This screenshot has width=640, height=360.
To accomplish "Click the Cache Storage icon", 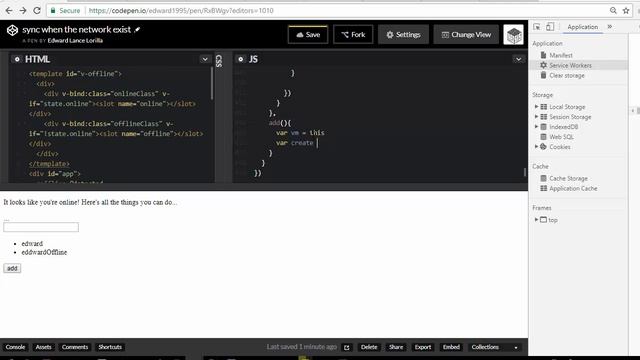I will tap(544, 178).
